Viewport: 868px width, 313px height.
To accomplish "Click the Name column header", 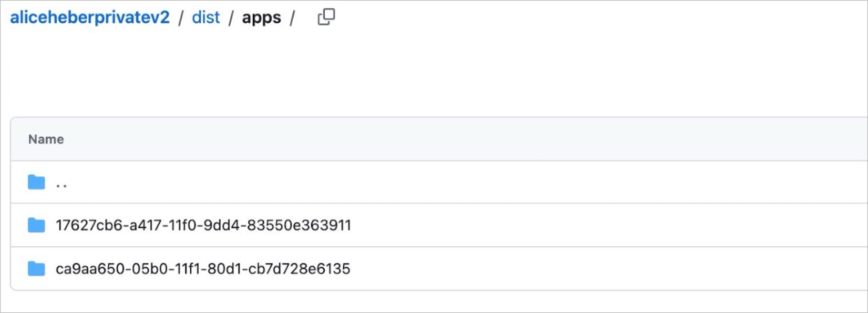I will 46,139.
